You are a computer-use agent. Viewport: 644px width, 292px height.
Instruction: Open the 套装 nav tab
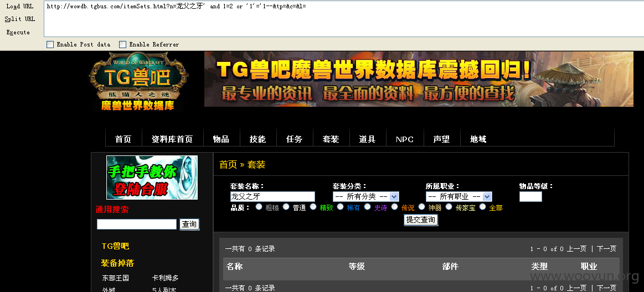pos(331,139)
